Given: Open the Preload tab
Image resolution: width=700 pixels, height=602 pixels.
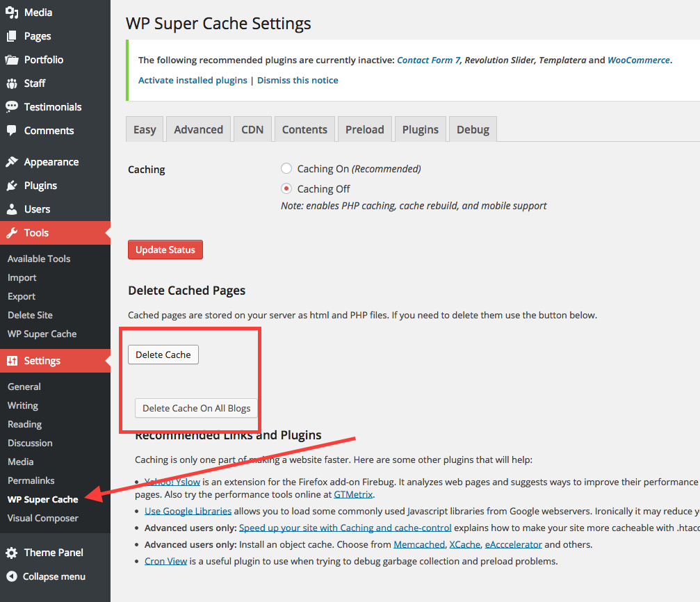Looking at the screenshot, I should coord(364,129).
